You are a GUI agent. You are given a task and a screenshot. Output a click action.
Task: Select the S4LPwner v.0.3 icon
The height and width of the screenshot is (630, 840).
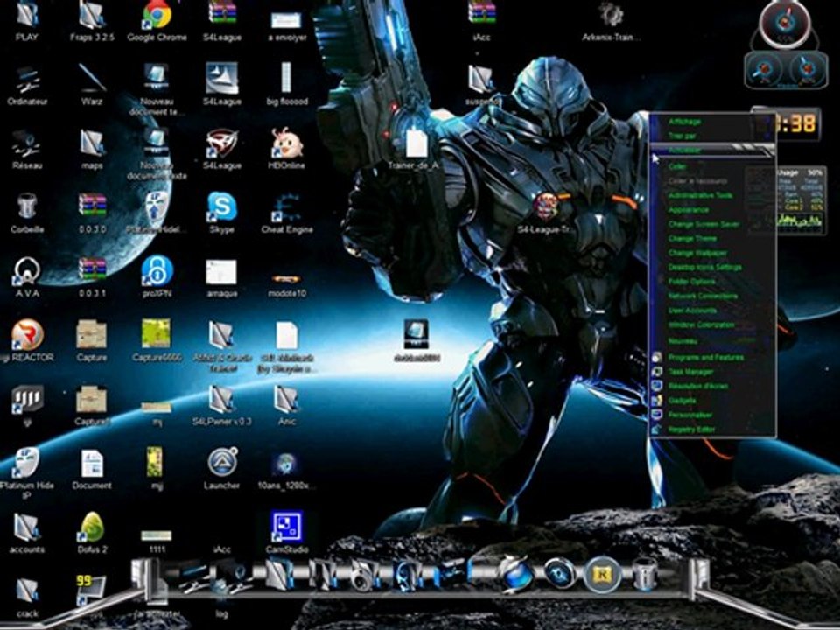click(221, 404)
